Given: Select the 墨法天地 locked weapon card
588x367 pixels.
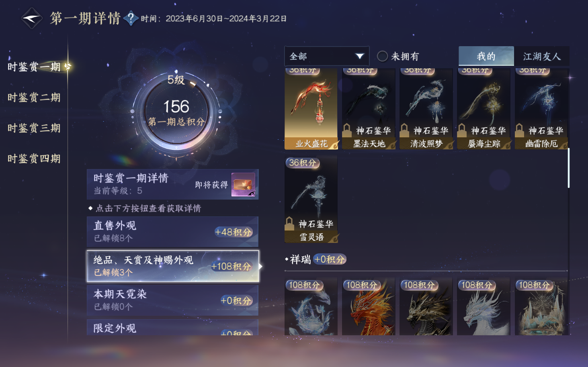Looking at the screenshot, I should click(x=369, y=109).
